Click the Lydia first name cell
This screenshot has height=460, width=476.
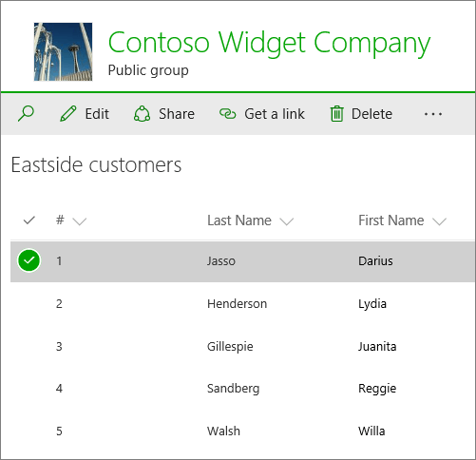pos(372,304)
